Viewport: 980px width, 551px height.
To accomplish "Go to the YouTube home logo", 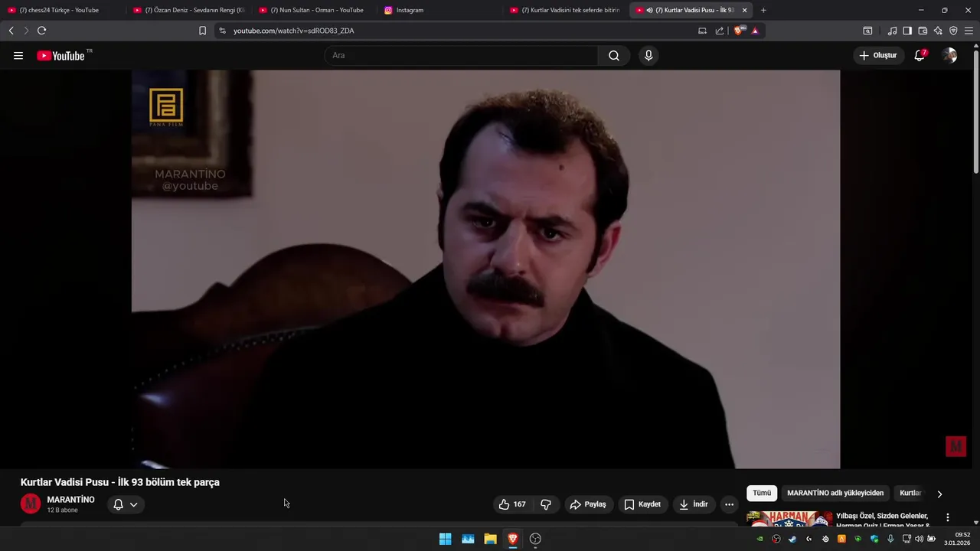I will tap(63, 56).
